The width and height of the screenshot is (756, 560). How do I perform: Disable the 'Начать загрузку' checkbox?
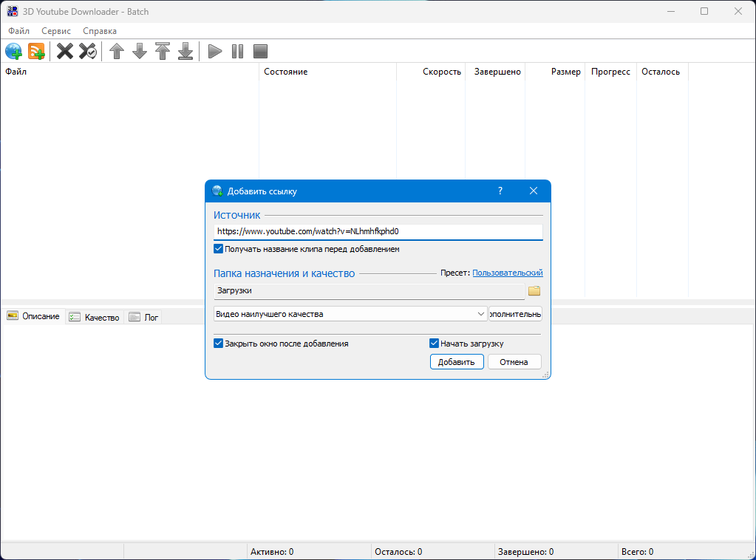point(435,344)
